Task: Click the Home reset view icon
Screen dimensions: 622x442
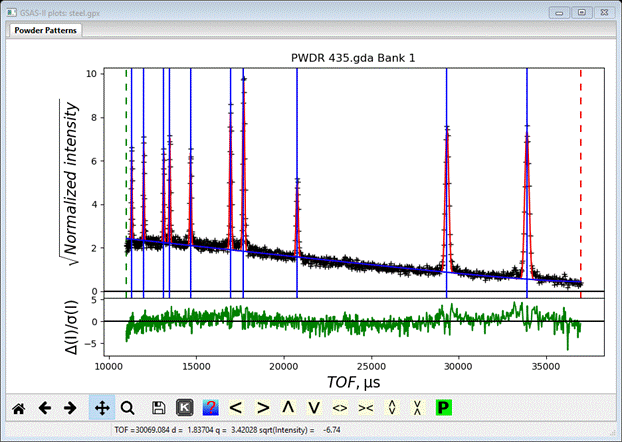Action: click(18, 408)
